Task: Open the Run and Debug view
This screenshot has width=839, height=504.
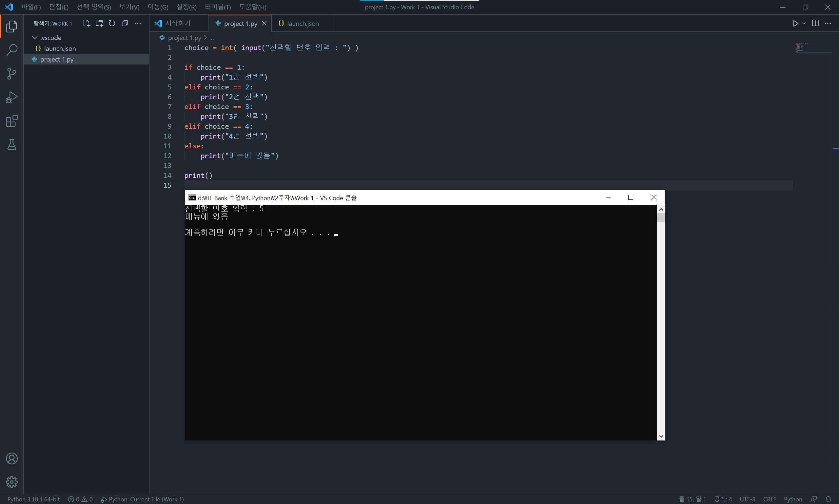Action: 11,98
